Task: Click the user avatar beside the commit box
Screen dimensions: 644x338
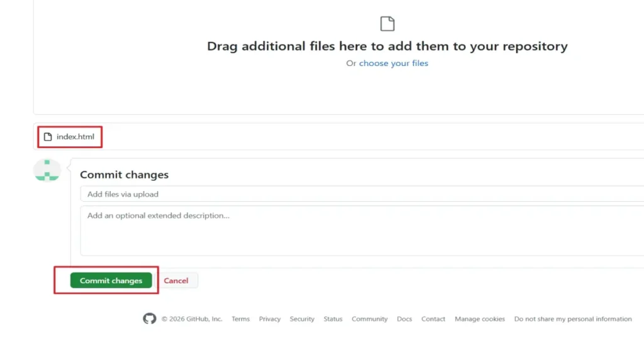Action: tap(47, 170)
